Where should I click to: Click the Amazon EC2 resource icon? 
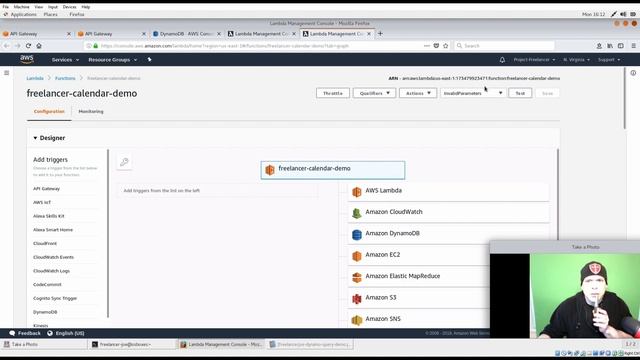357,256
